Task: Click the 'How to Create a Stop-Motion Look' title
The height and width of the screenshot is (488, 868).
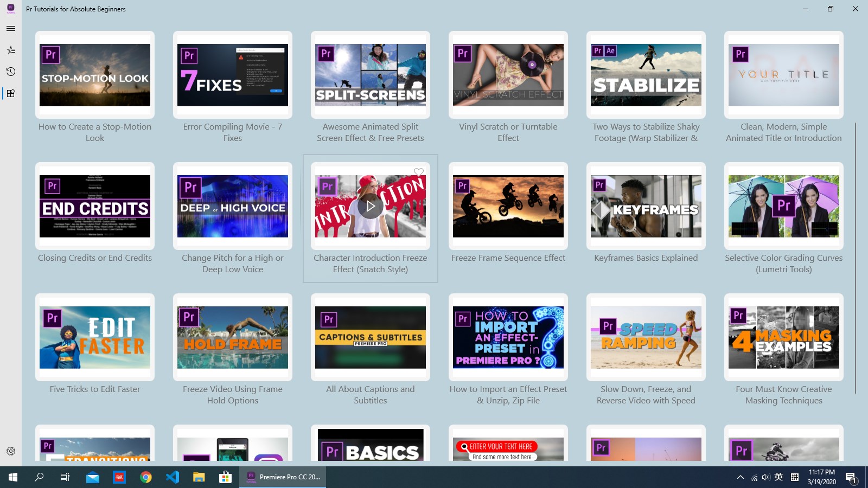Action: click(x=95, y=132)
